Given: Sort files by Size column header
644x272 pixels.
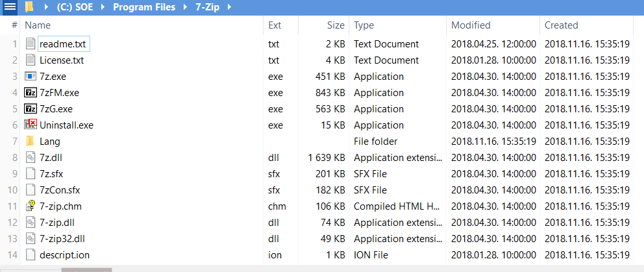Looking at the screenshot, I should [336, 25].
